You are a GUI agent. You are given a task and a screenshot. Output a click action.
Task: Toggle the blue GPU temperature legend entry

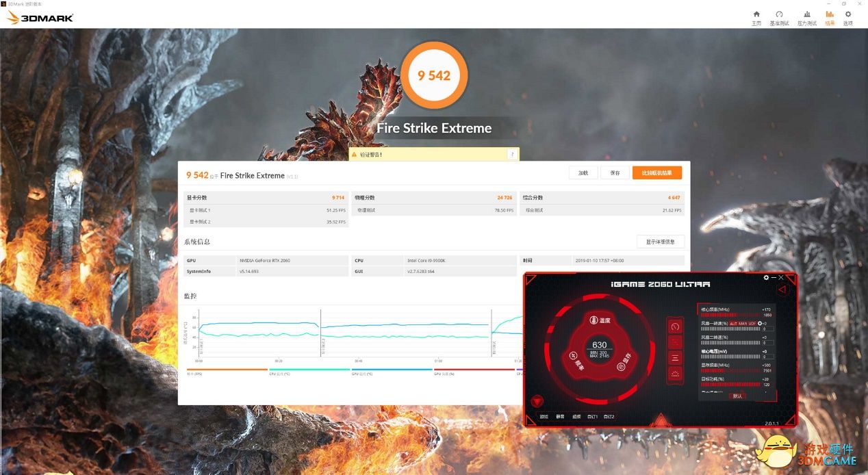point(392,372)
